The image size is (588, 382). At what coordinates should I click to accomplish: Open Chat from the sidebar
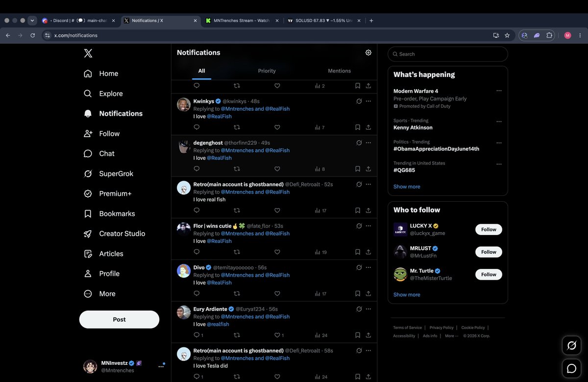(x=99, y=153)
